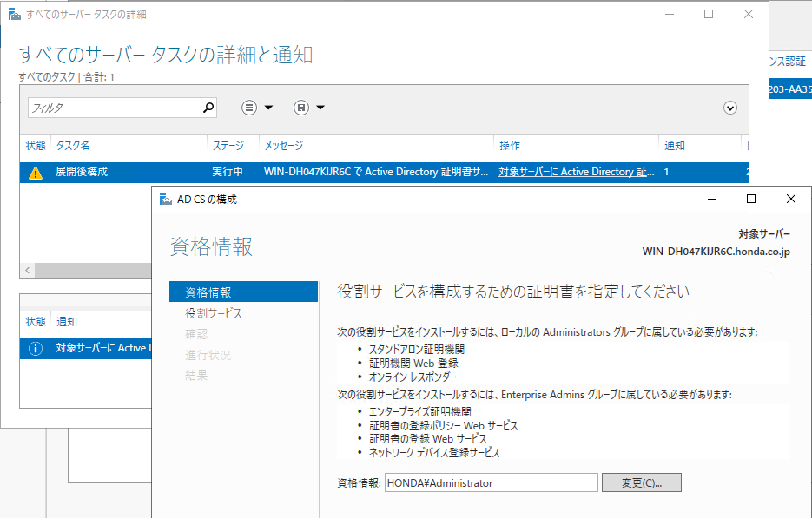Select the 実行中 stage cell
The image size is (812, 518).
tap(228, 172)
